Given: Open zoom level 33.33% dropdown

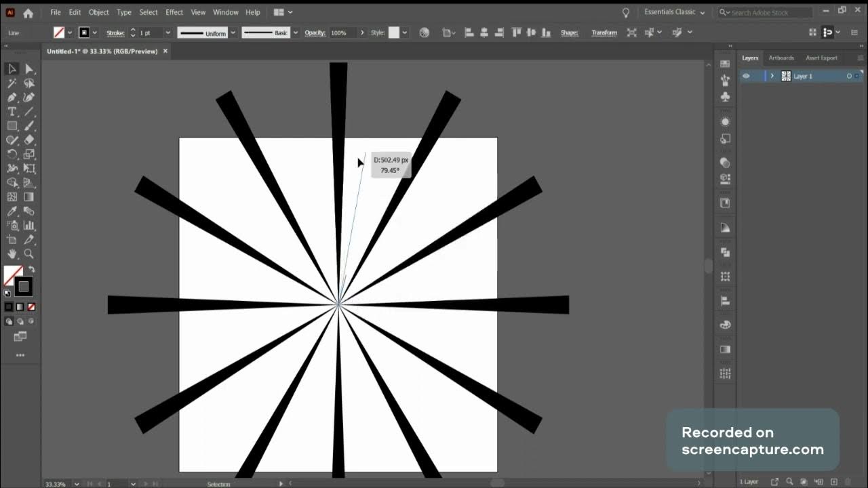Looking at the screenshot, I should pyautogui.click(x=77, y=484).
